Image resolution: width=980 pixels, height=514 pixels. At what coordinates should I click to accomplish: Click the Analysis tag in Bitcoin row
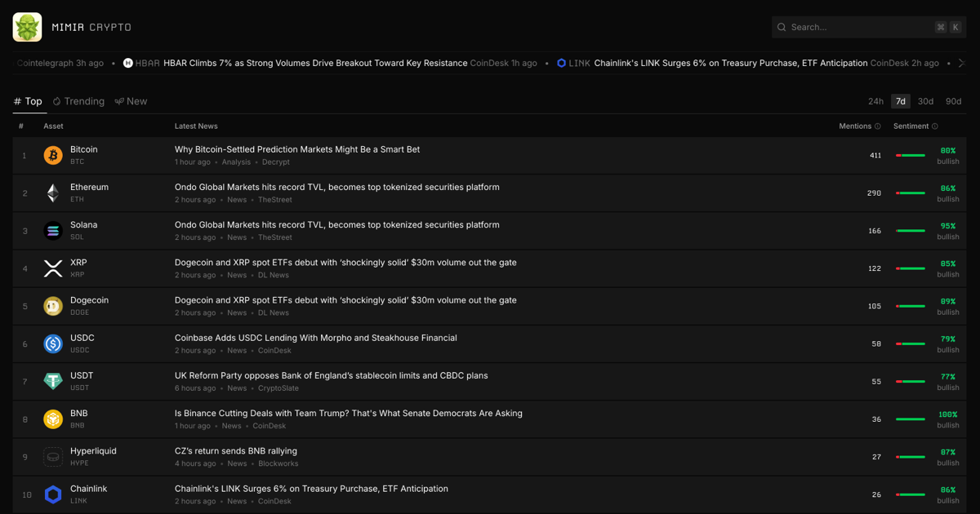click(237, 162)
